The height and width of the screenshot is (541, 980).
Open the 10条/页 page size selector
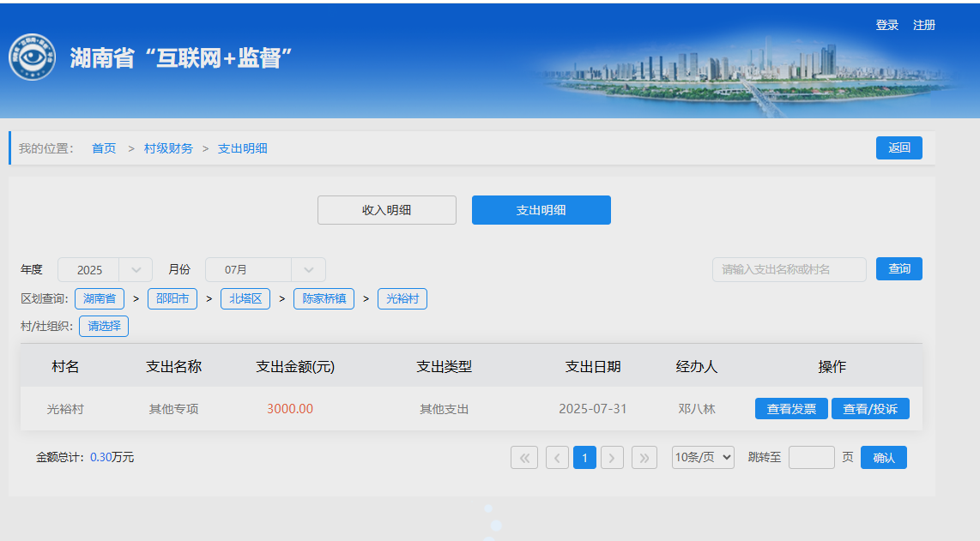[x=703, y=458]
